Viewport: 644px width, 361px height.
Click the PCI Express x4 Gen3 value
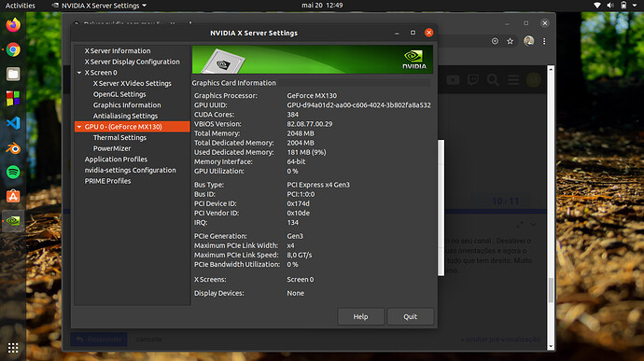[x=318, y=185]
